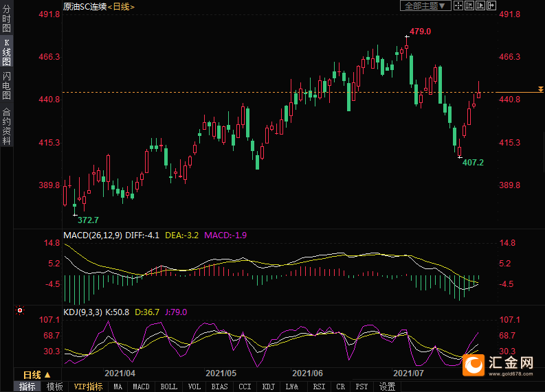Image resolution: width=545 pixels, height=392 pixels.
Task: Choose the MACD indicator button
Action: coord(141,387)
